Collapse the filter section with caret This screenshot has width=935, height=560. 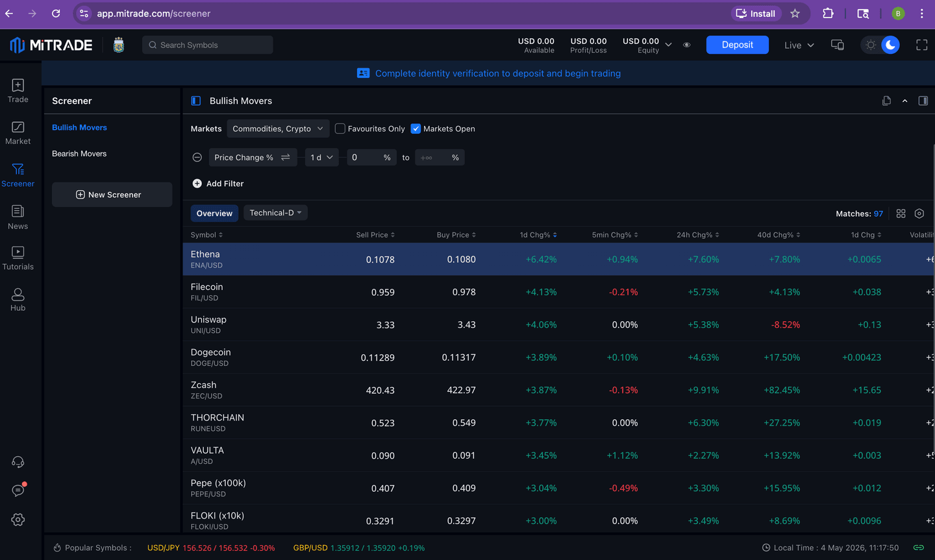point(904,101)
